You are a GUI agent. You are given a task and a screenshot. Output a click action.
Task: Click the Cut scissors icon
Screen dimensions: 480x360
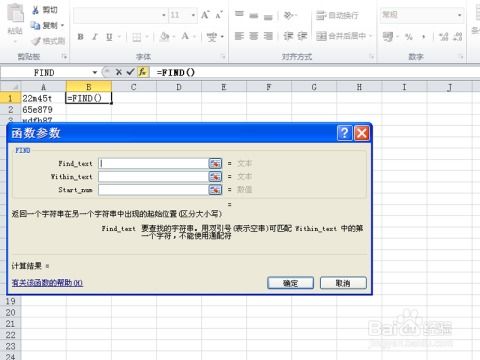point(36,10)
